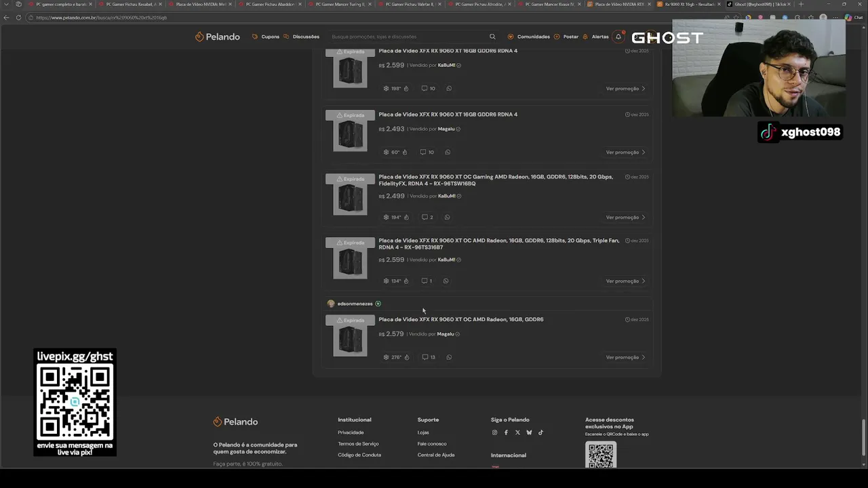Viewport: 868px width, 488px height.
Task: Focus the promotions search field
Action: click(x=407, y=37)
